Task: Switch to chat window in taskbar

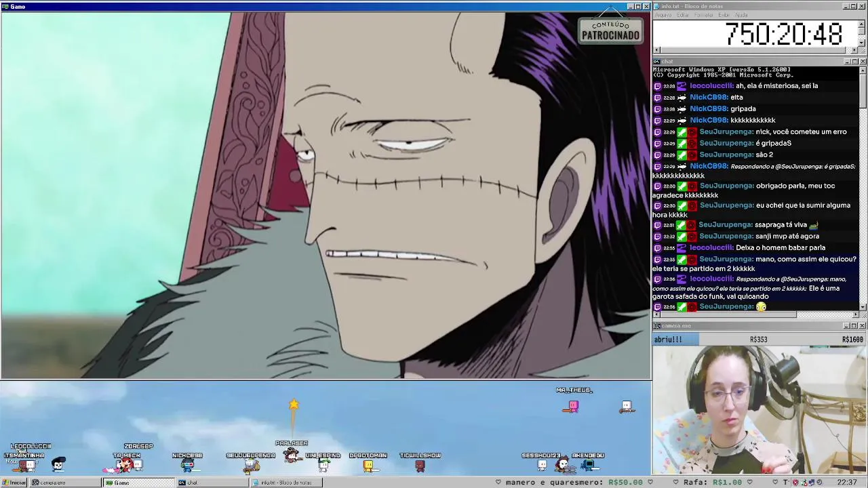Action: tap(212, 483)
